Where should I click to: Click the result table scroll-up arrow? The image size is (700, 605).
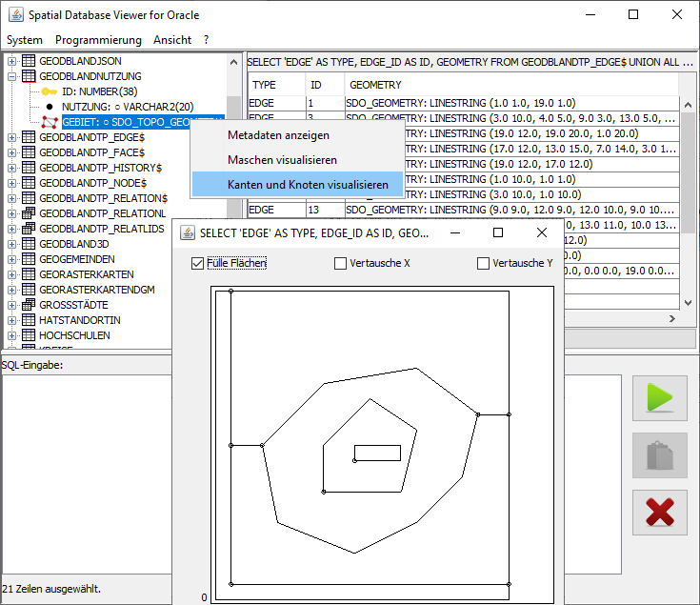(x=688, y=105)
